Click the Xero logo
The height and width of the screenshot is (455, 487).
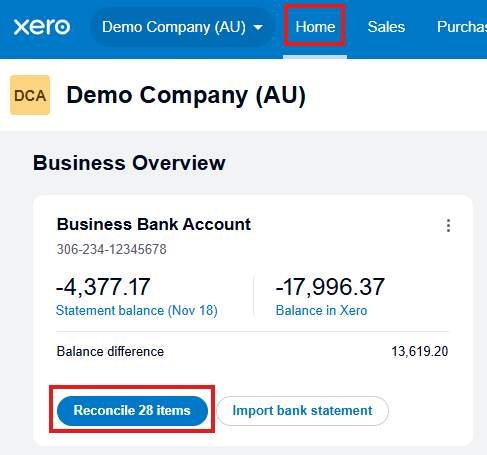click(x=42, y=27)
